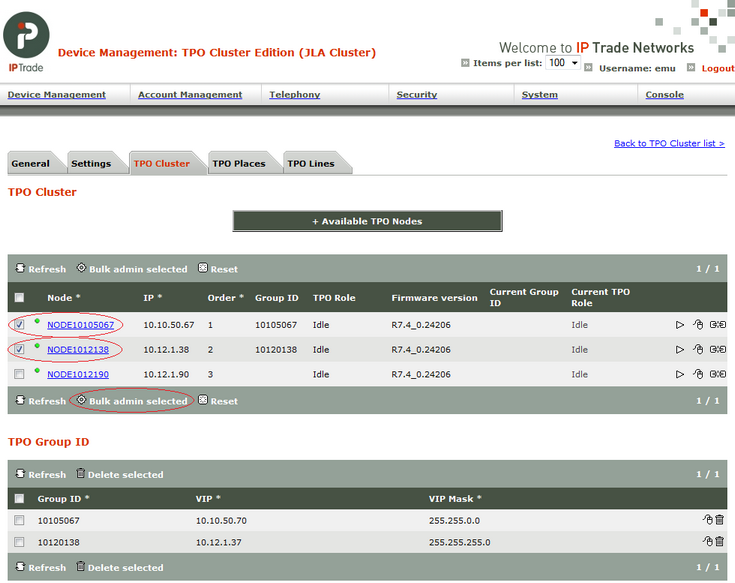Click the Node column header
Viewport: 735px width, 583px height.
point(64,298)
